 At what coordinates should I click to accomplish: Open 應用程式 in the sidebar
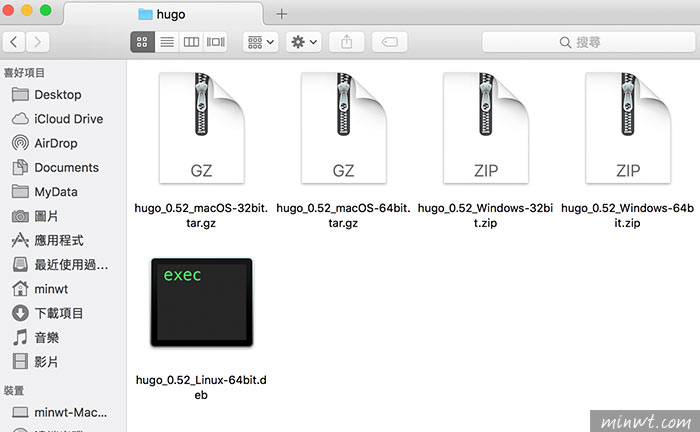point(47,241)
